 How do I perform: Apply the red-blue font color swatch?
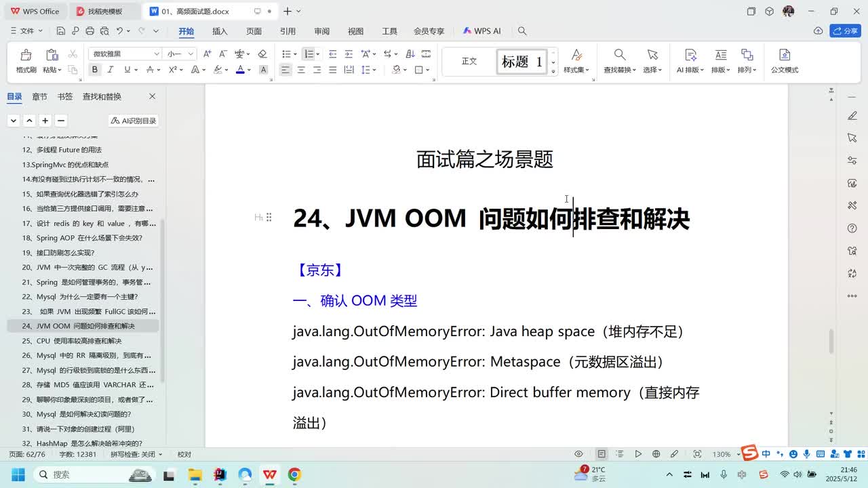[240, 70]
